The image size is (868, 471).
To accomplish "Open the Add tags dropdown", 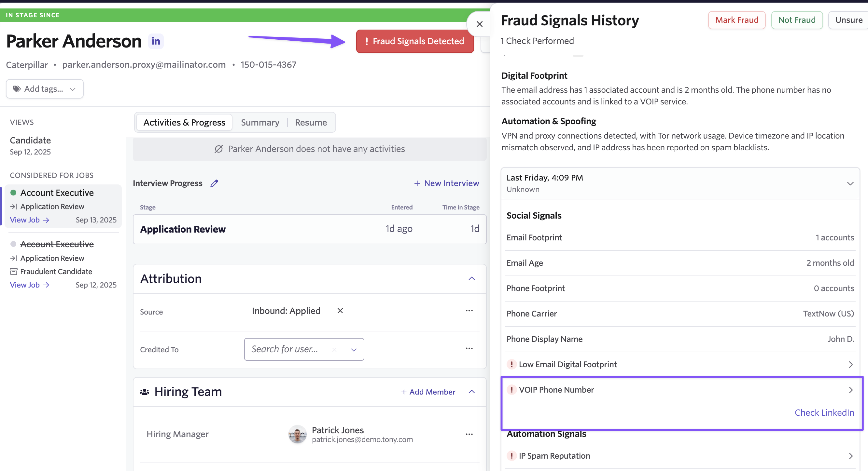I will 45,88.
